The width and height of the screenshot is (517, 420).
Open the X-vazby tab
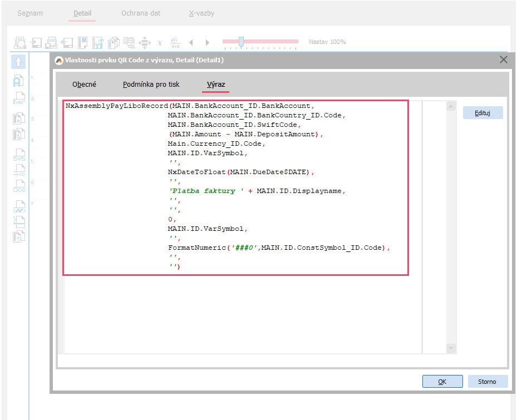click(202, 13)
